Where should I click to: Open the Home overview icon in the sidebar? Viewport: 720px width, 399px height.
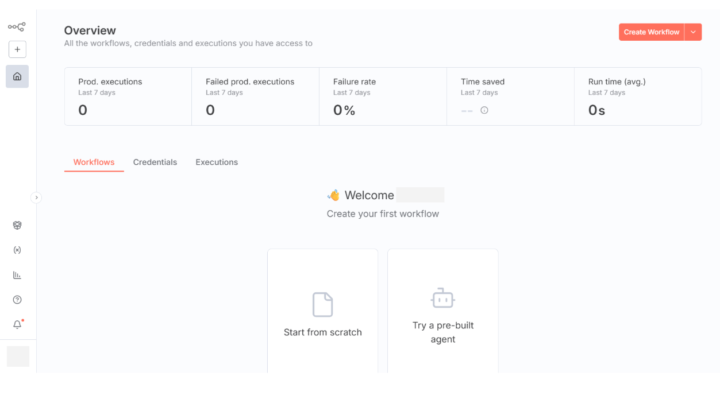click(17, 76)
